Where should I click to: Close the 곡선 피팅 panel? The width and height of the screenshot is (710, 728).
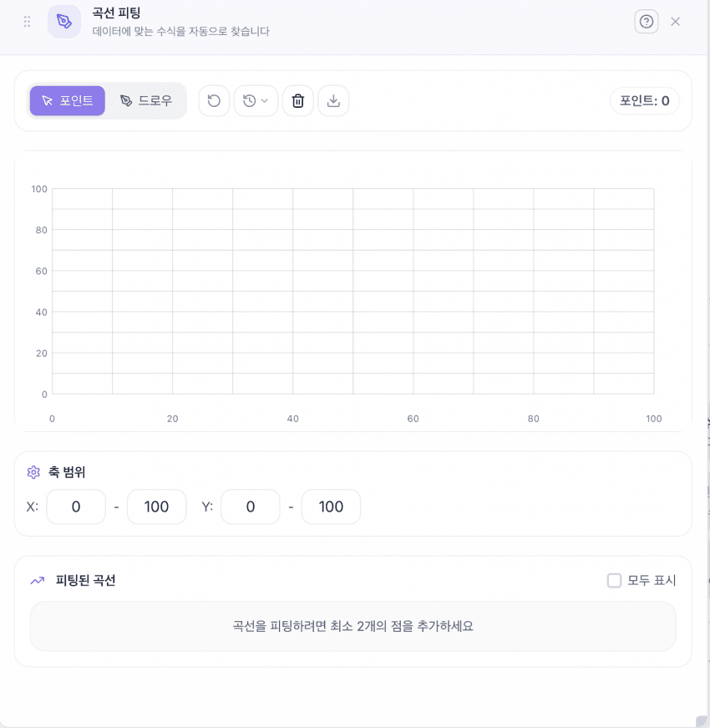click(676, 22)
